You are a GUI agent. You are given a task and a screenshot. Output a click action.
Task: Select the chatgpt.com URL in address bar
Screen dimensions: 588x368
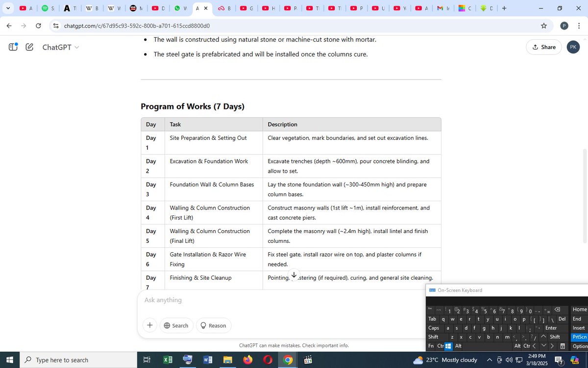[137, 26]
